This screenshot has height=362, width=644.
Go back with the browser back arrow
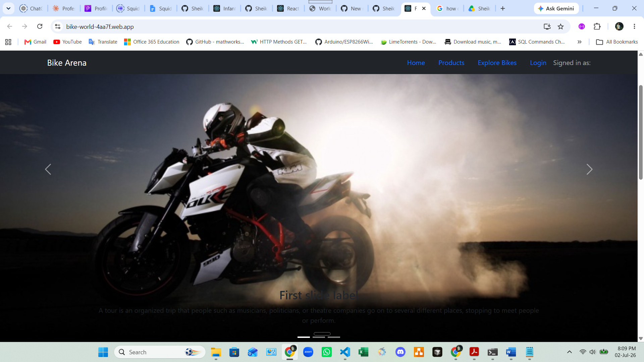coord(10,26)
